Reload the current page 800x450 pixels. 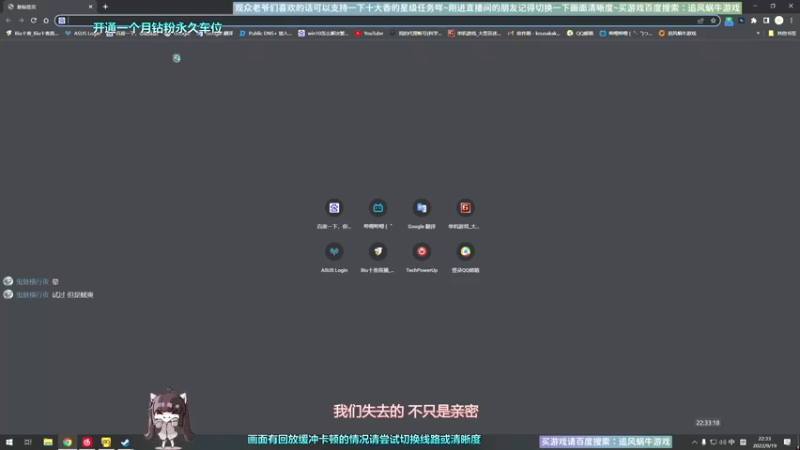click(34, 20)
